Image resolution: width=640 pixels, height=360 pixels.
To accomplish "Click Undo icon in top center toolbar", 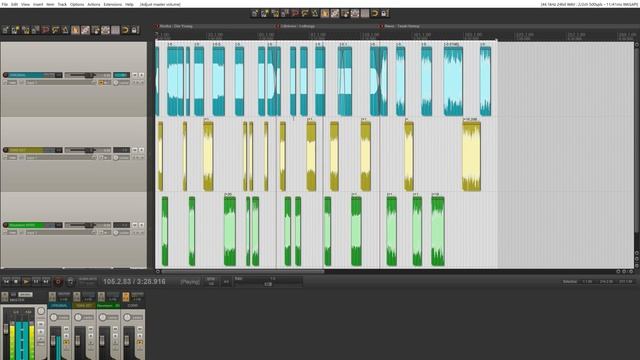I will point(295,13).
